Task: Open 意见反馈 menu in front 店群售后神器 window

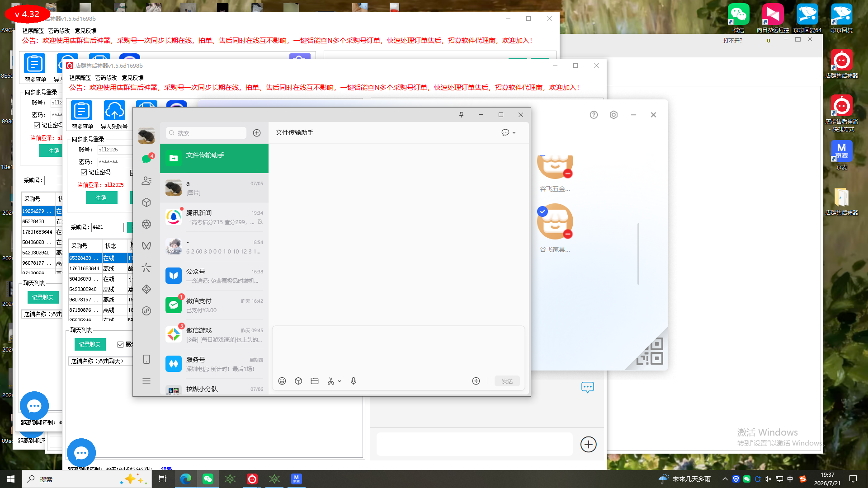Action: (132, 78)
